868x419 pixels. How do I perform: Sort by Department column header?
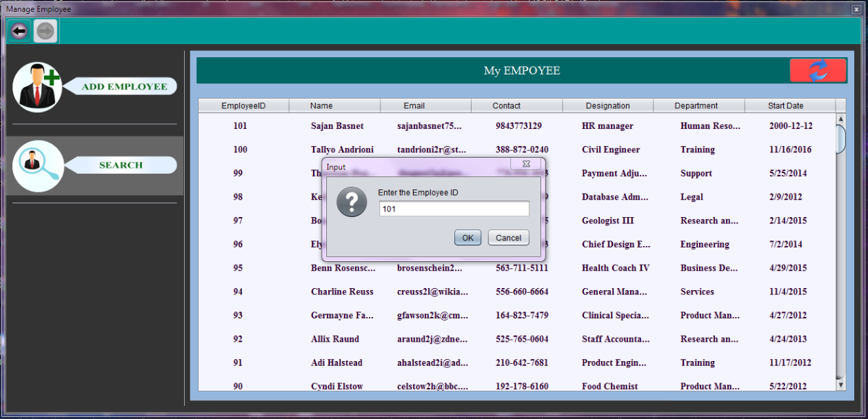pos(699,105)
